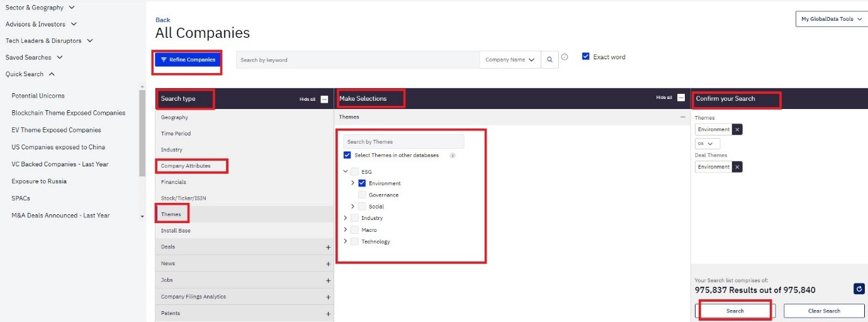Select Company Attributes in Search type list
868x322 pixels.
click(x=186, y=166)
